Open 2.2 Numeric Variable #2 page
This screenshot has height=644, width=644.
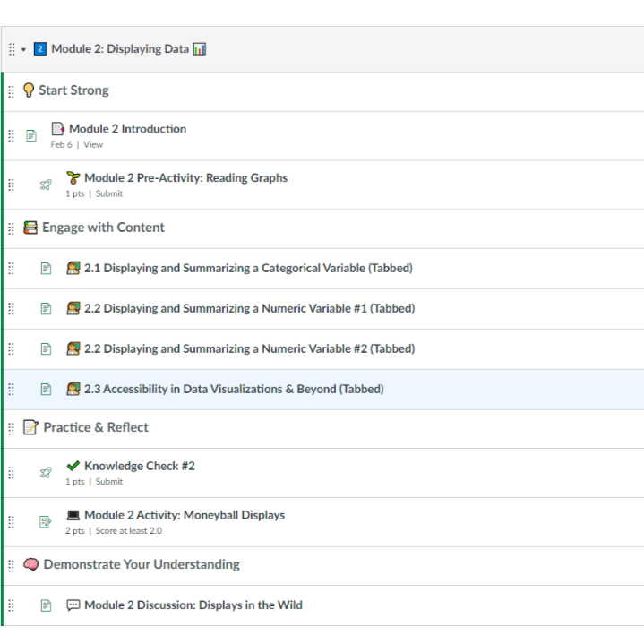point(249,348)
